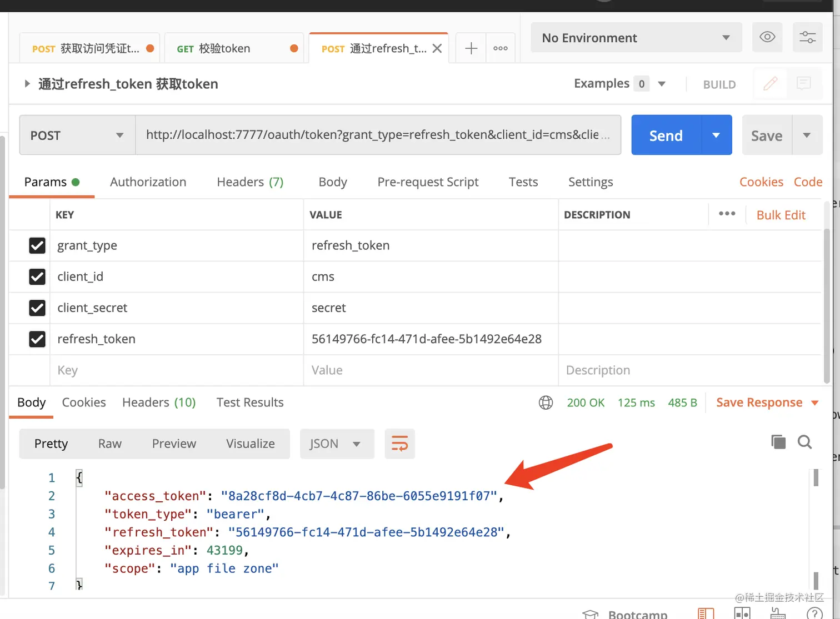Uncheck the client_id parameter checkbox

[x=37, y=276]
